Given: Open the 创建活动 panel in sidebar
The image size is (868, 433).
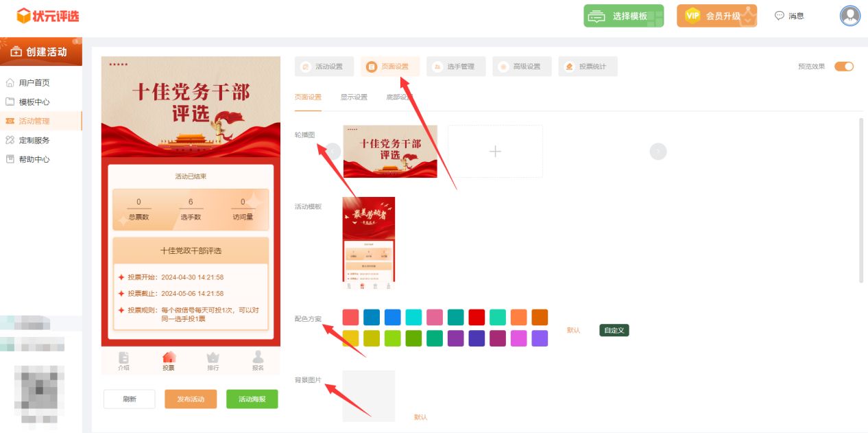Looking at the screenshot, I should point(41,51).
